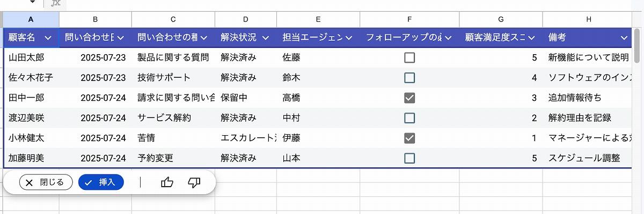
Task: Click the 挿入 button
Action: pos(101,182)
